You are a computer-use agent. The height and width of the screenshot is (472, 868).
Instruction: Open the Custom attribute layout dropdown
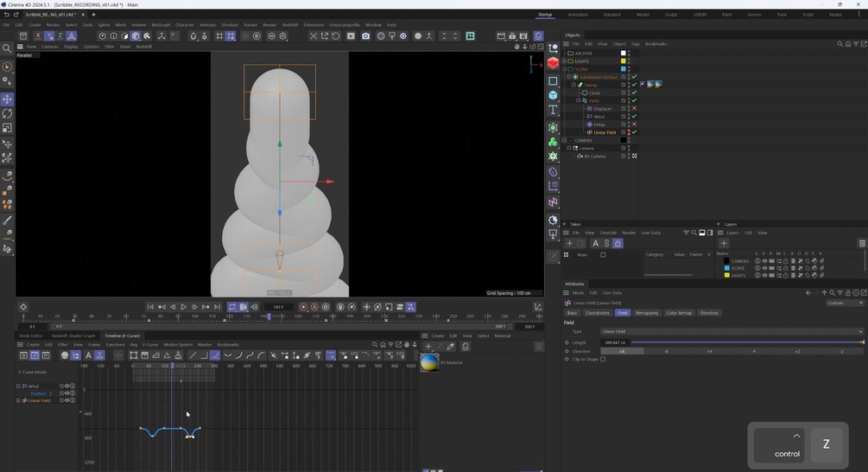coord(845,303)
